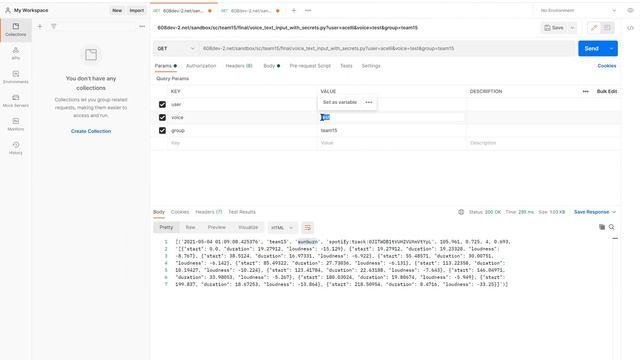Click the empty Key placeholder field
Screen dimensions: 640x360
[243, 143]
